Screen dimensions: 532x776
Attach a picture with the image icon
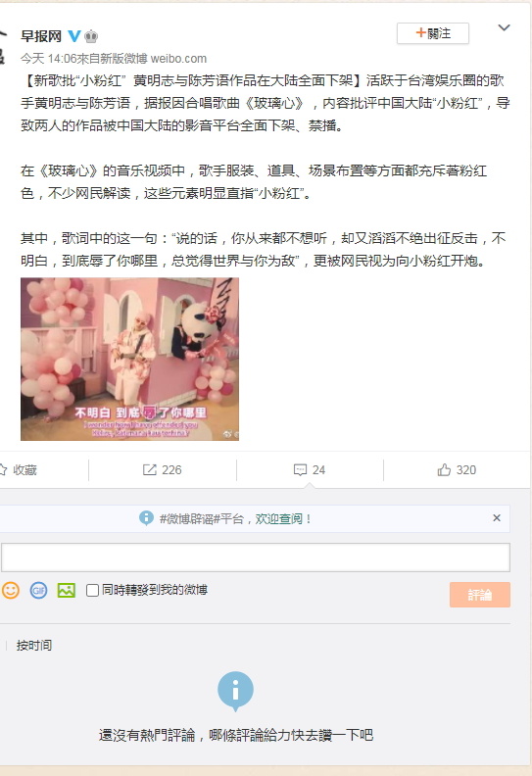point(67,590)
